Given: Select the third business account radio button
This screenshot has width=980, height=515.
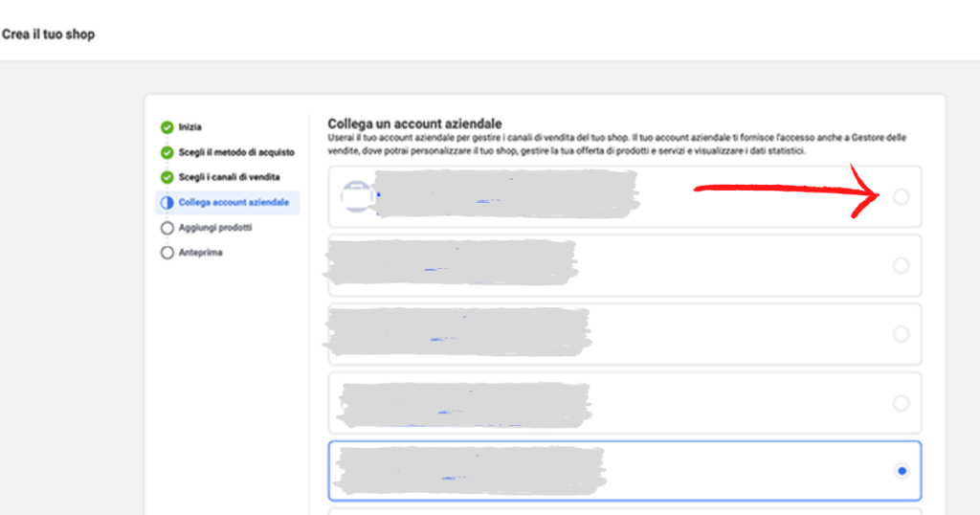Looking at the screenshot, I should (901, 334).
